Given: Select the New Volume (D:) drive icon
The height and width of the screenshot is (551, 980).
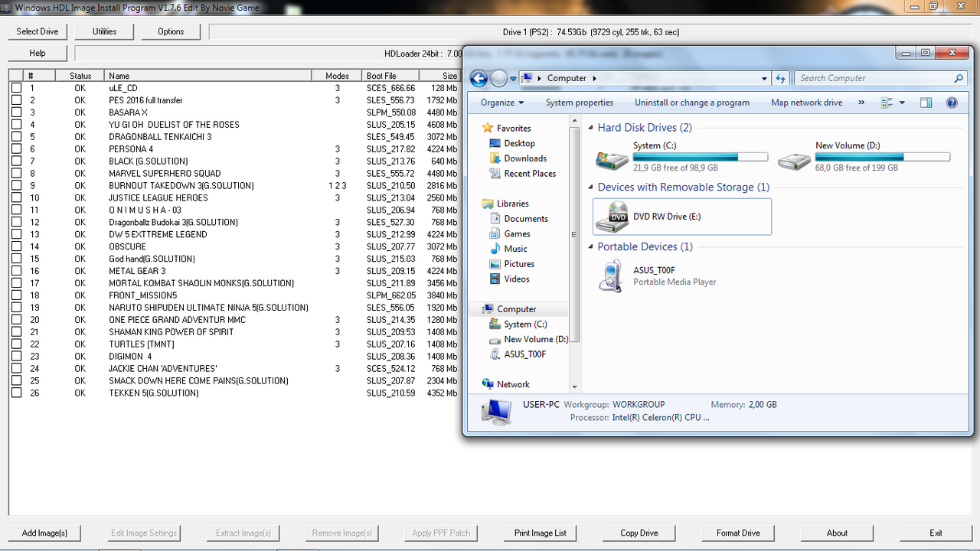Looking at the screenshot, I should click(794, 159).
